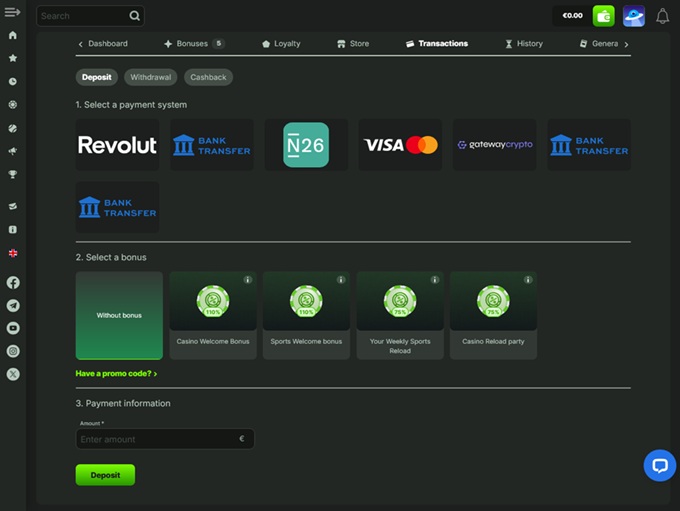Open the YouTube link in sidebar

[x=13, y=328]
